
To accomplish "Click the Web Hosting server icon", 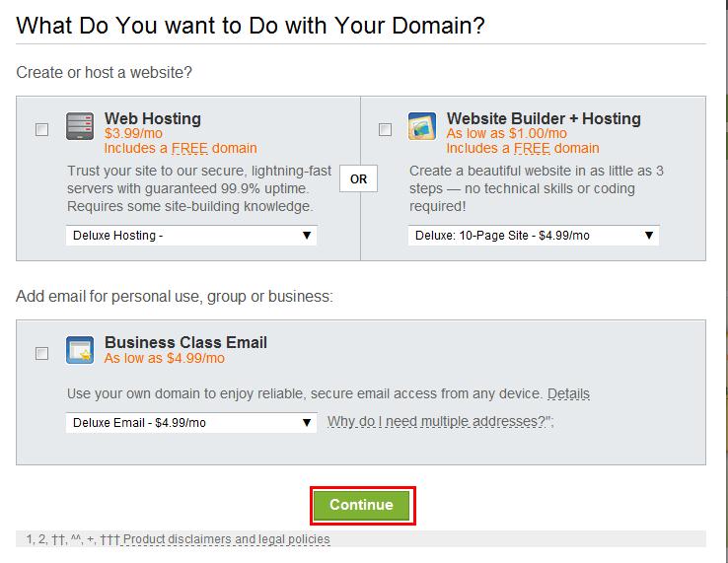I will pyautogui.click(x=80, y=126).
